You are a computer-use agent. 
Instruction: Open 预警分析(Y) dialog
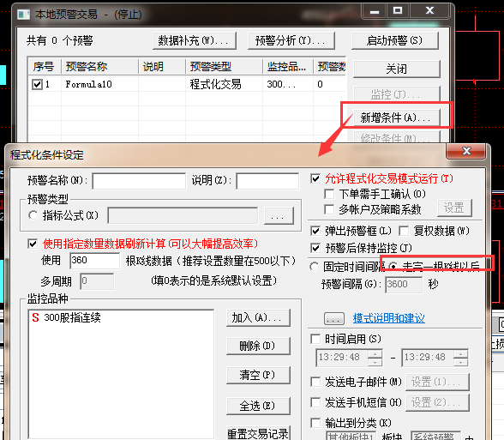point(291,40)
